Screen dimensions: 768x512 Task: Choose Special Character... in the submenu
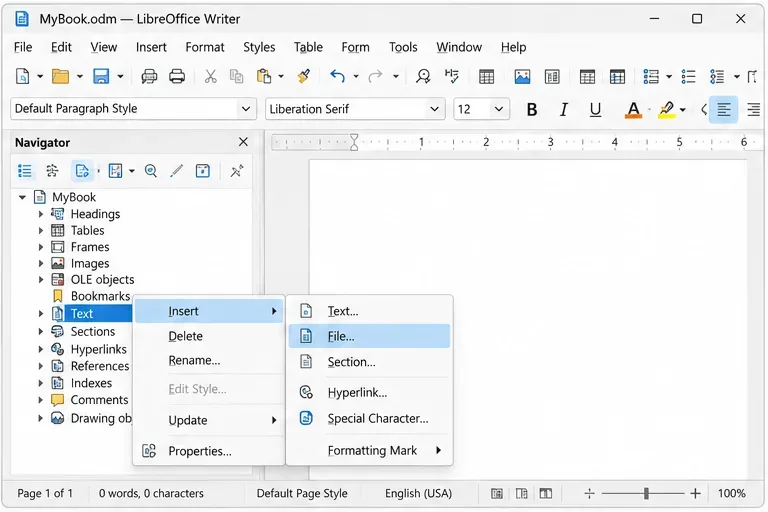(369, 419)
